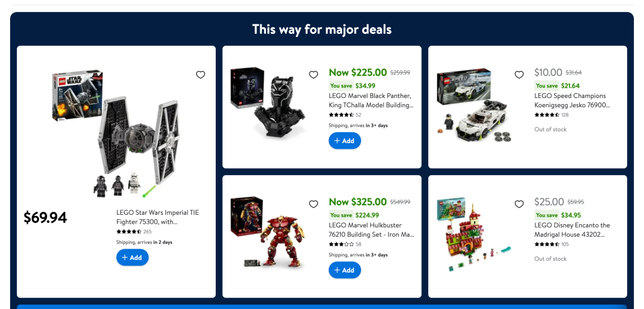Open LEGO Marvel Hulkbuster 76210 title link
The image size is (644, 309).
pyautogui.click(x=371, y=230)
